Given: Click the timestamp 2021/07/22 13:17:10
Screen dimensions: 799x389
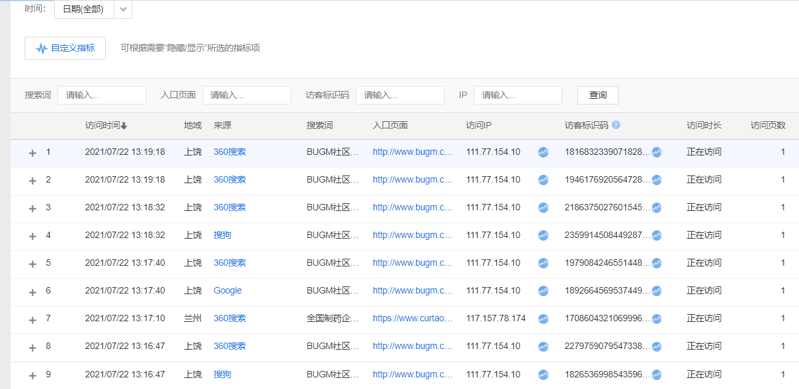Looking at the screenshot, I should tap(125, 318).
